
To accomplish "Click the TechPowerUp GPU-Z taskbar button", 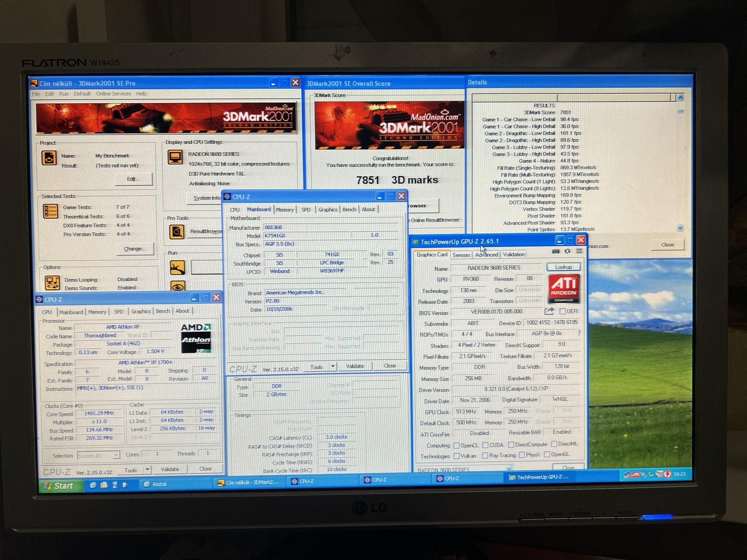I will 540,477.
